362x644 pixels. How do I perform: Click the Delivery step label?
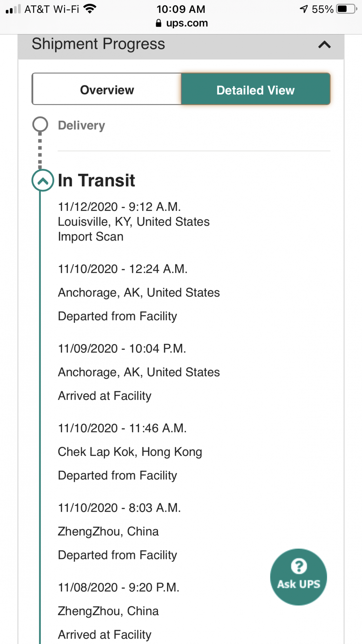(81, 125)
